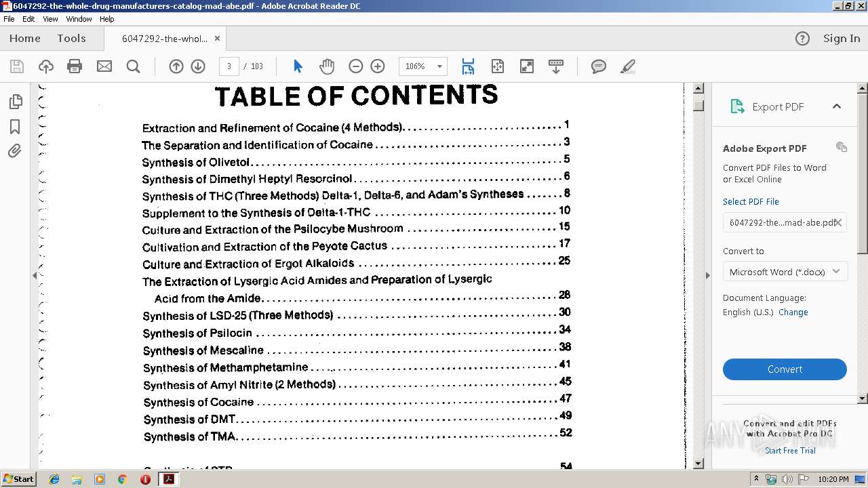Screen dimensions: 868x488
Task: Open the Window menu
Action: pyautogui.click(x=79, y=19)
